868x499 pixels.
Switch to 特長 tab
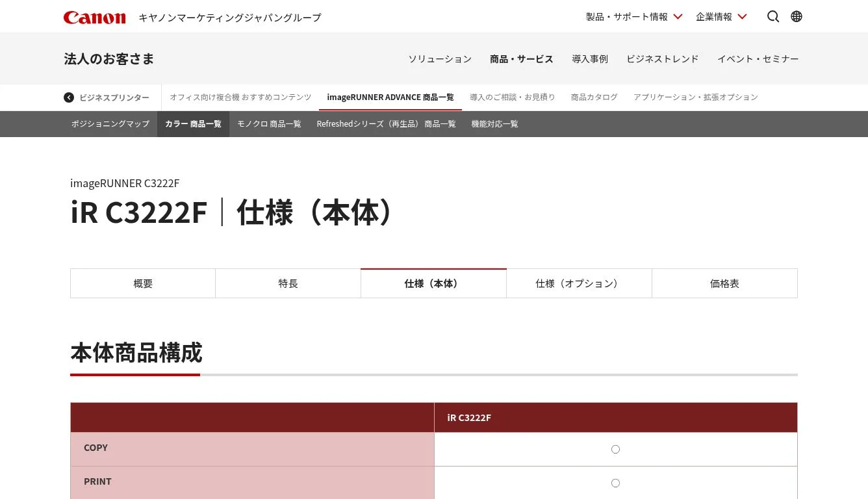(288, 284)
